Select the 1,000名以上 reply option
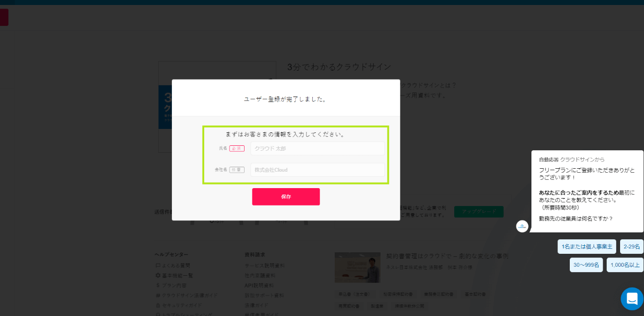 pos(625,265)
